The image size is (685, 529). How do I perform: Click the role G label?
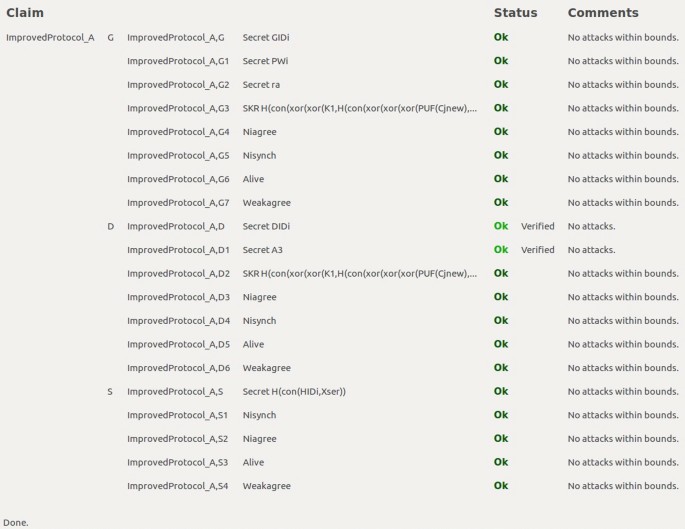pos(110,37)
